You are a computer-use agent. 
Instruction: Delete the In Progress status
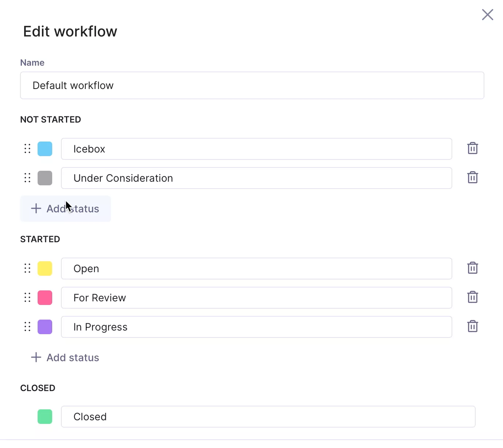click(473, 327)
